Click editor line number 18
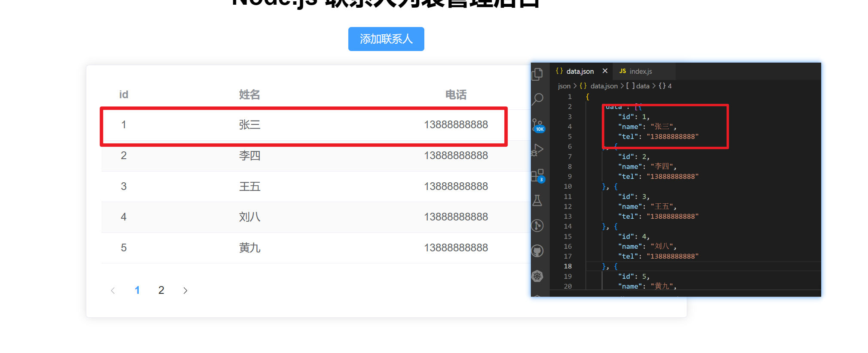The image size is (868, 353). coord(567,266)
